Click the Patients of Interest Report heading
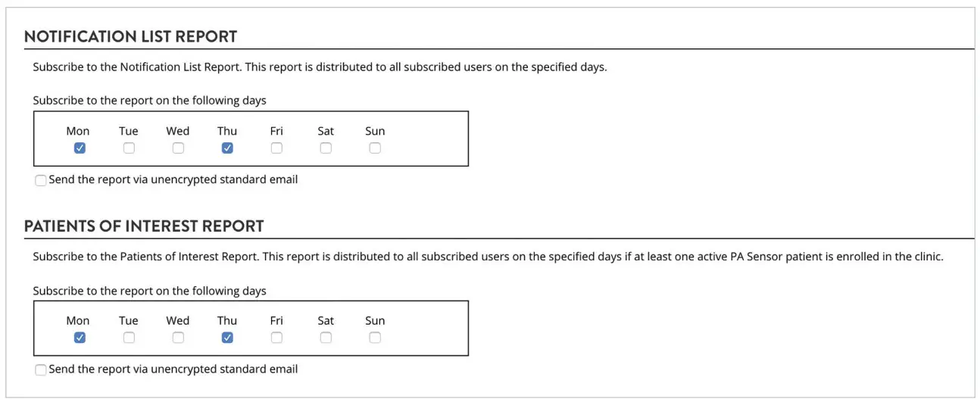The width and height of the screenshot is (980, 402). [144, 226]
